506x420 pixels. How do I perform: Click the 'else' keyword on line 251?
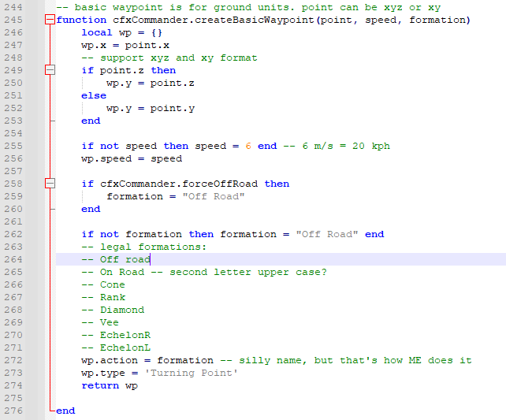(94, 95)
